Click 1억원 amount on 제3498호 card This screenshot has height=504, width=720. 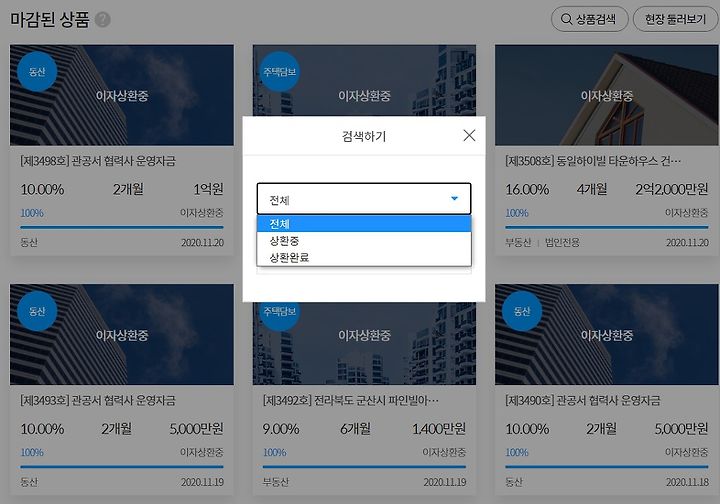[208, 189]
